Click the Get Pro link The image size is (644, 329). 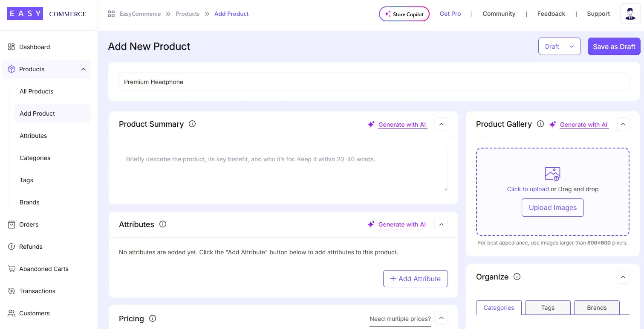pos(450,14)
